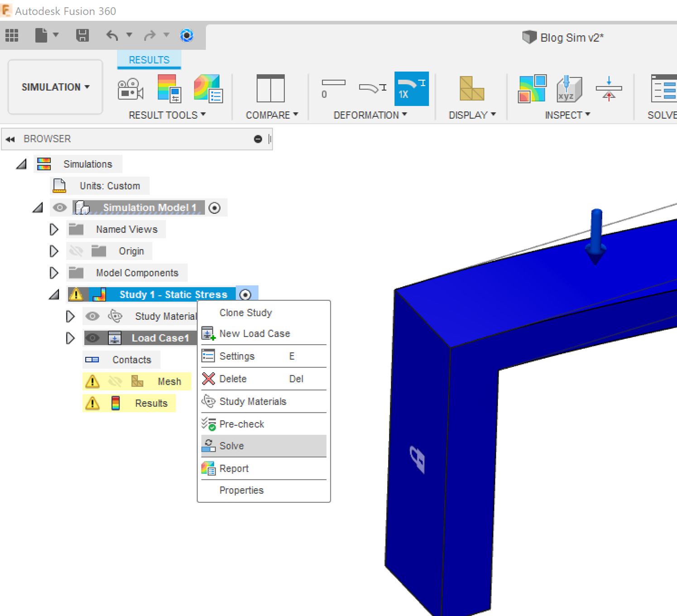The image size is (677, 616).
Task: Switch to the Results tab
Action: (x=149, y=59)
